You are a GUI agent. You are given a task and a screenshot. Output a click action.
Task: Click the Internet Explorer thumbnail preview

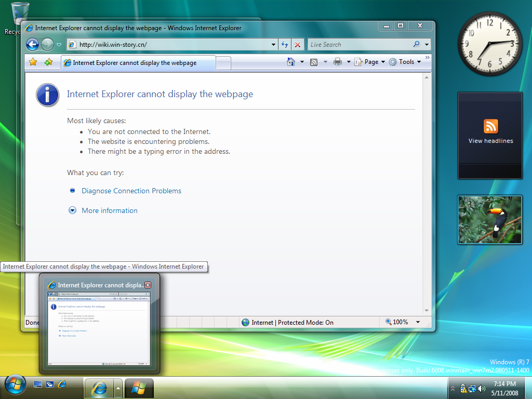point(99,328)
